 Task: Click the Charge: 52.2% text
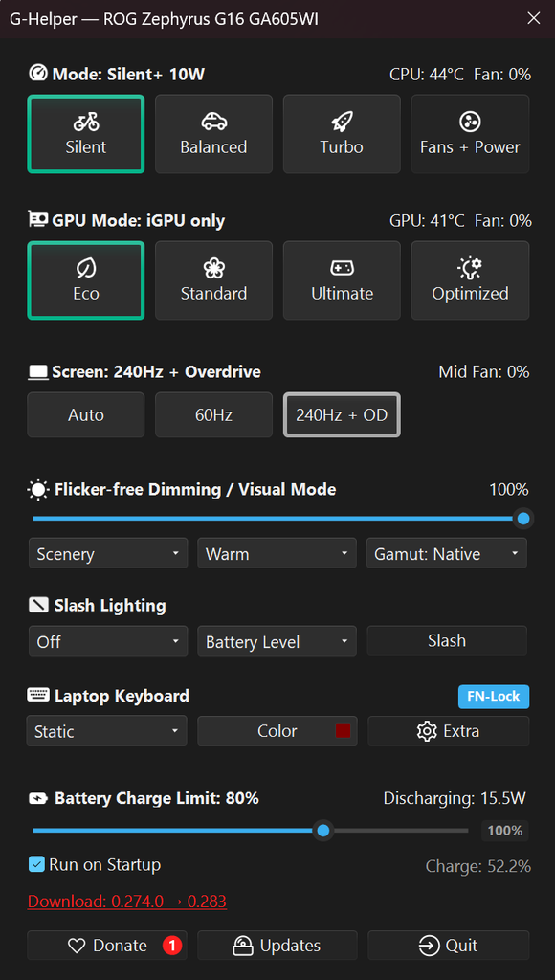(x=478, y=866)
